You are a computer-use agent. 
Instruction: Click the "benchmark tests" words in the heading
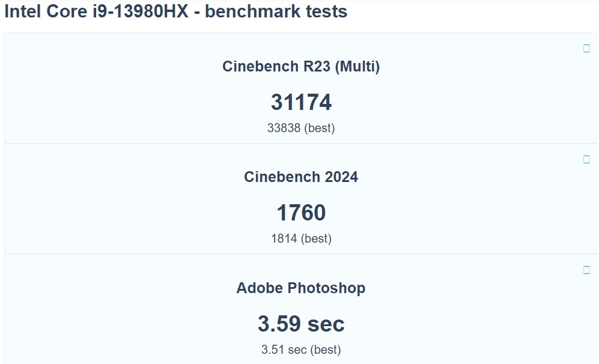276,11
